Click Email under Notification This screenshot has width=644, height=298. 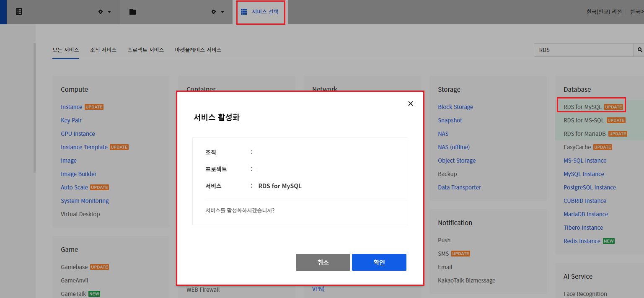445,267
